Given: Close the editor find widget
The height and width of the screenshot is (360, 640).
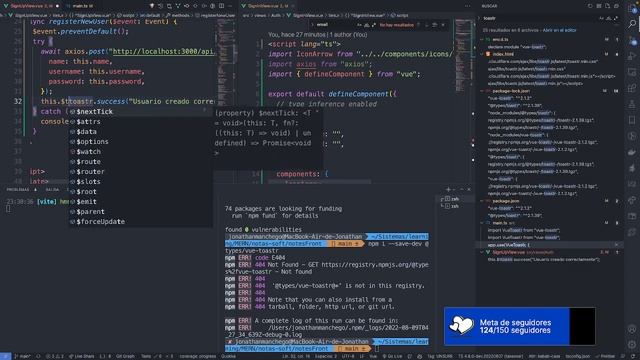Looking at the screenshot, I should [443, 25].
